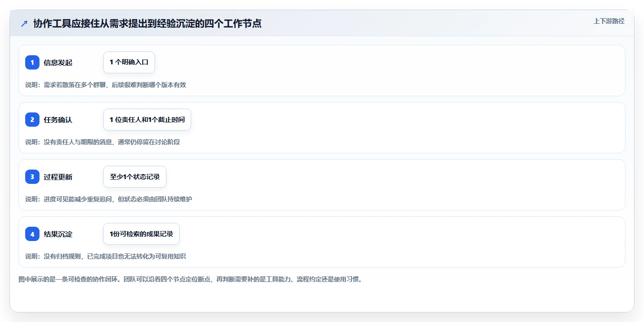Click the '结果沉淀' step title
The image size is (644, 322).
click(58, 234)
